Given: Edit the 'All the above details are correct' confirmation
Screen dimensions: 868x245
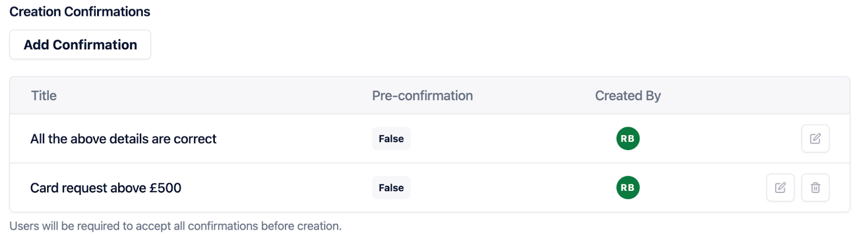Looking at the screenshot, I should (x=815, y=139).
